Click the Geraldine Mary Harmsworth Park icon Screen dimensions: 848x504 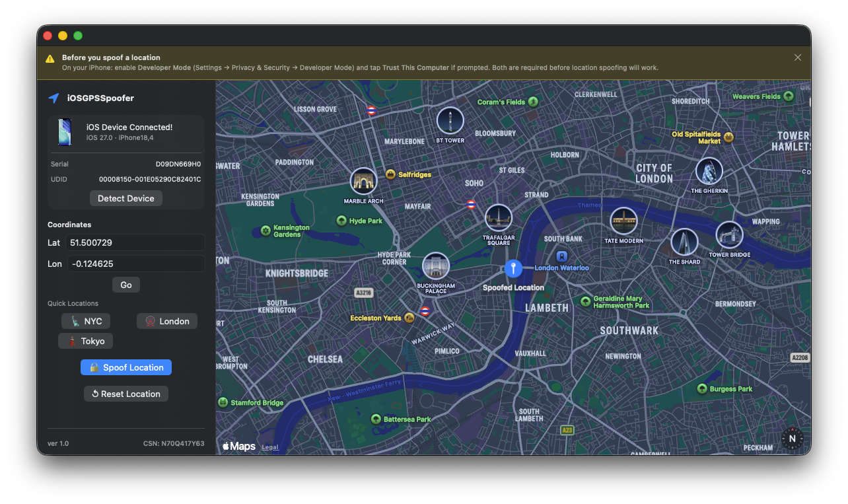[585, 301]
